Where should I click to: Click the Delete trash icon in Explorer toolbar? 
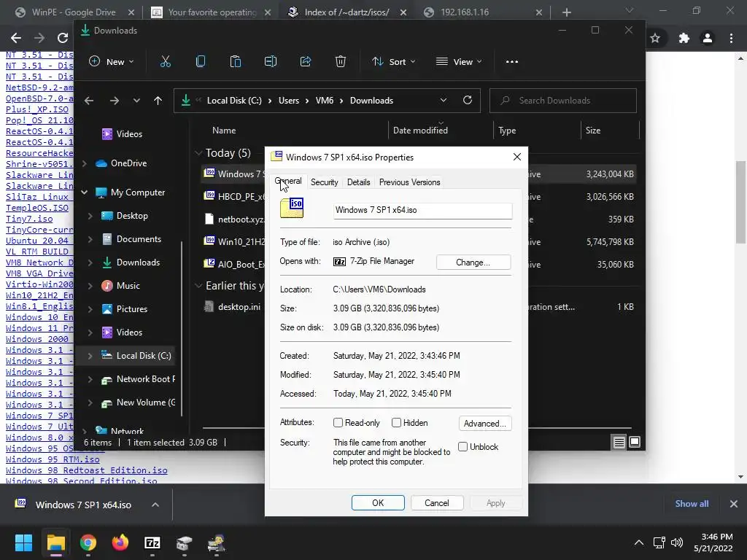(340, 61)
